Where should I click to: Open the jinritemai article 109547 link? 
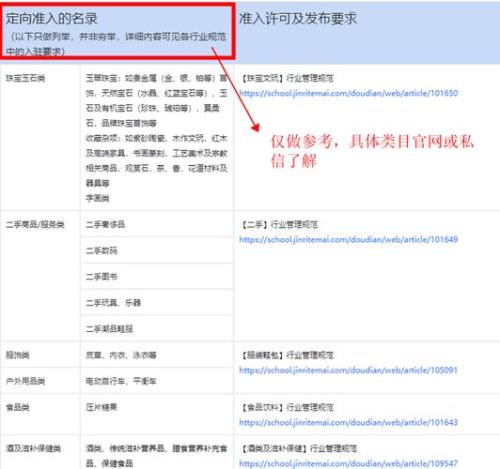pos(348,463)
